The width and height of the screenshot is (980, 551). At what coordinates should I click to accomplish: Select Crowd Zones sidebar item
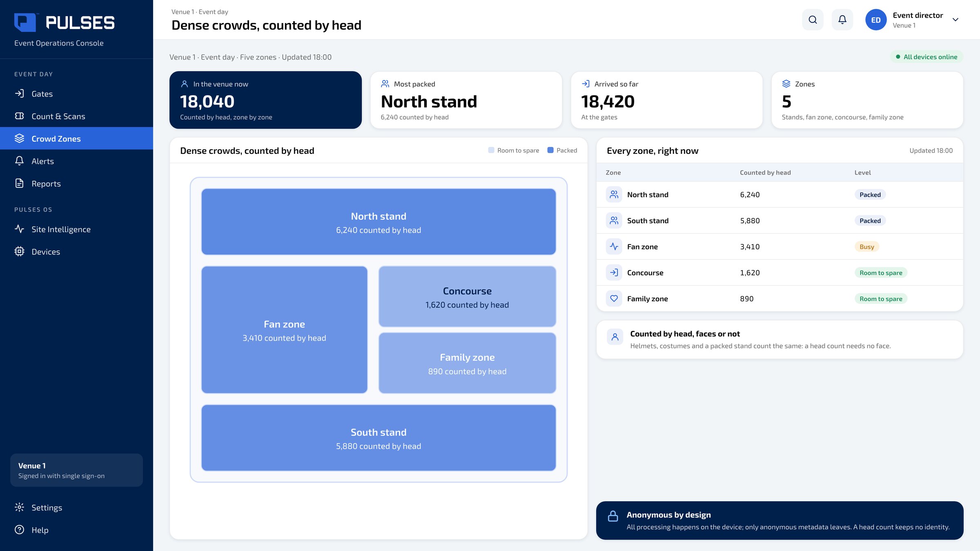click(76, 138)
